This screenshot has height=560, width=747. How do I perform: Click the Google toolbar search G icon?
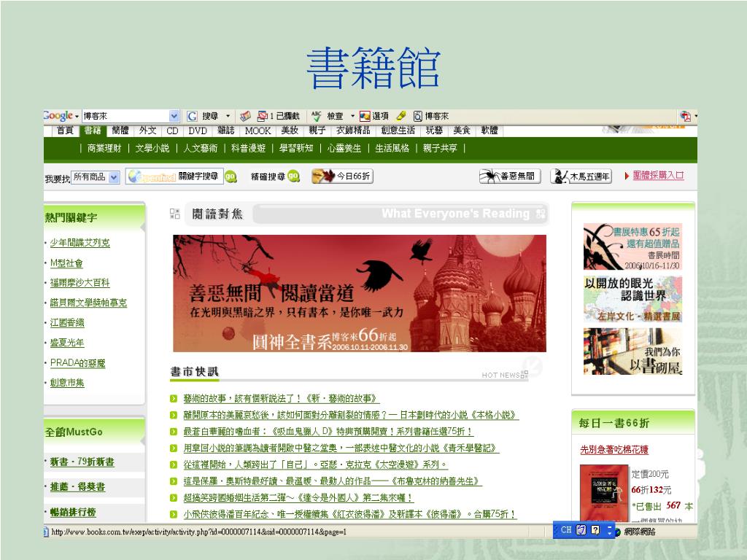click(x=192, y=116)
